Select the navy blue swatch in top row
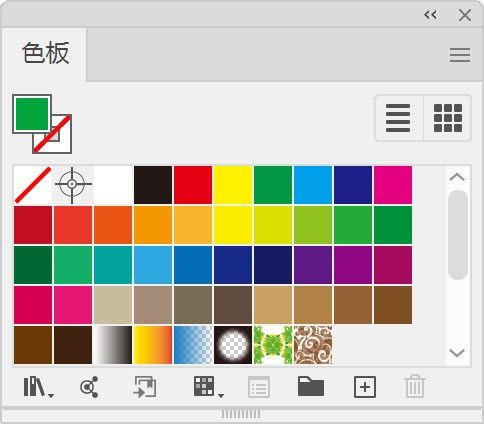Screen dimensions: 484x424 [x=353, y=185]
